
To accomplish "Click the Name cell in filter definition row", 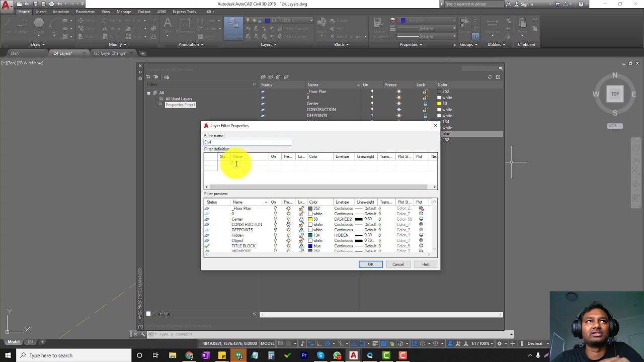I will [250, 163].
